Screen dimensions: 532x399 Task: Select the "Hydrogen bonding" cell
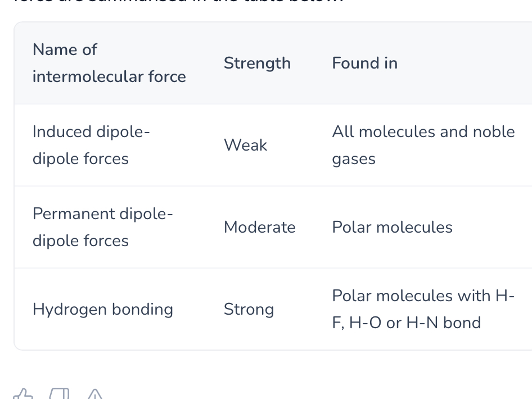tap(102, 309)
